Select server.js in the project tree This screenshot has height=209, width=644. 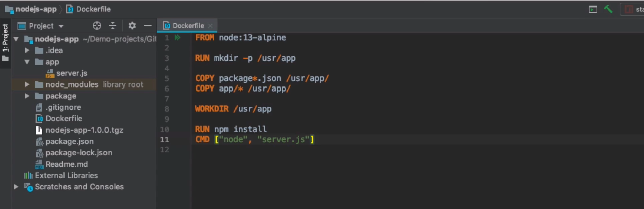pos(72,73)
